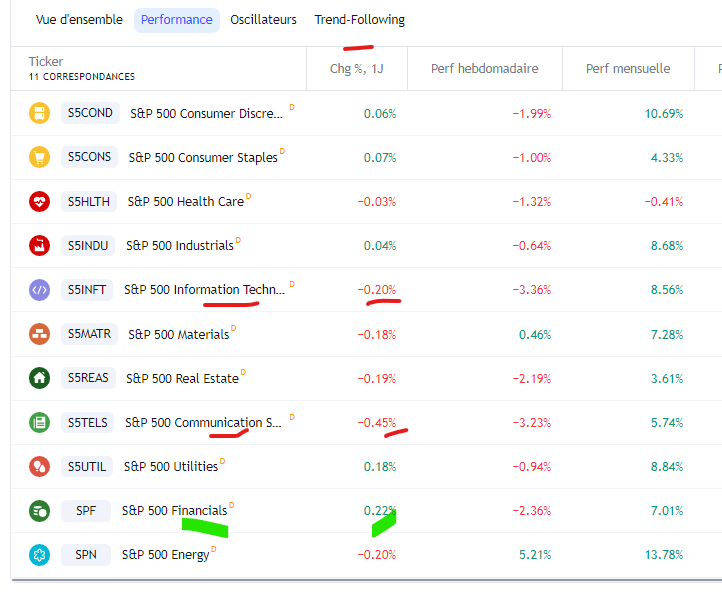
Task: Click the SPN ticker badge
Action: coord(86,555)
